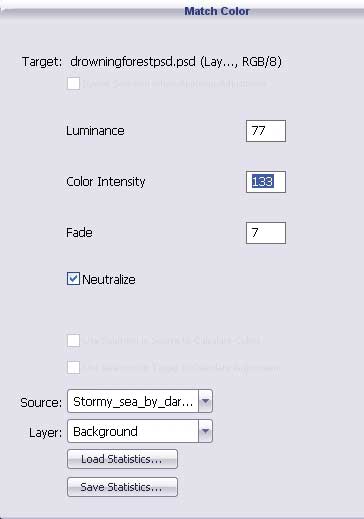This screenshot has height=519, width=364.
Task: Check Use Selection in Target to Calculate Adjustment
Action: (x=73, y=368)
